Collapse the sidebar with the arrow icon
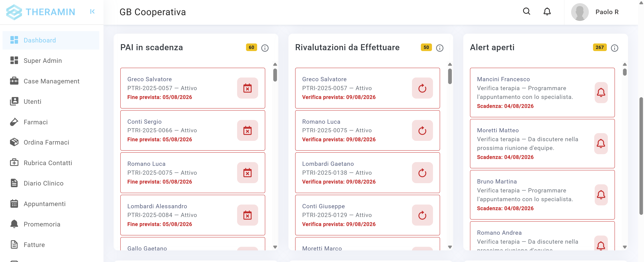Viewport: 644px width, 262px height. tap(92, 11)
